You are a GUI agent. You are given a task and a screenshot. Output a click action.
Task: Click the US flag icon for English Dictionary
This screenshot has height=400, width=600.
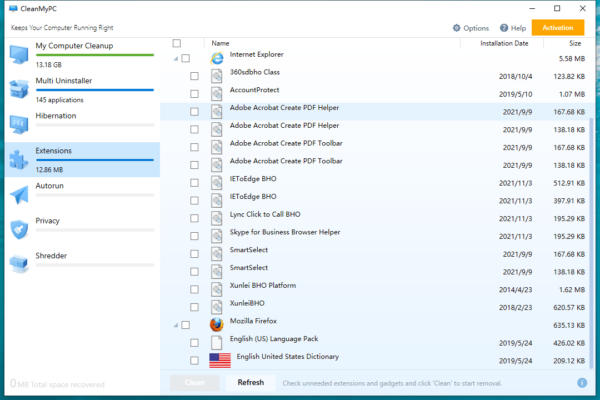click(220, 360)
